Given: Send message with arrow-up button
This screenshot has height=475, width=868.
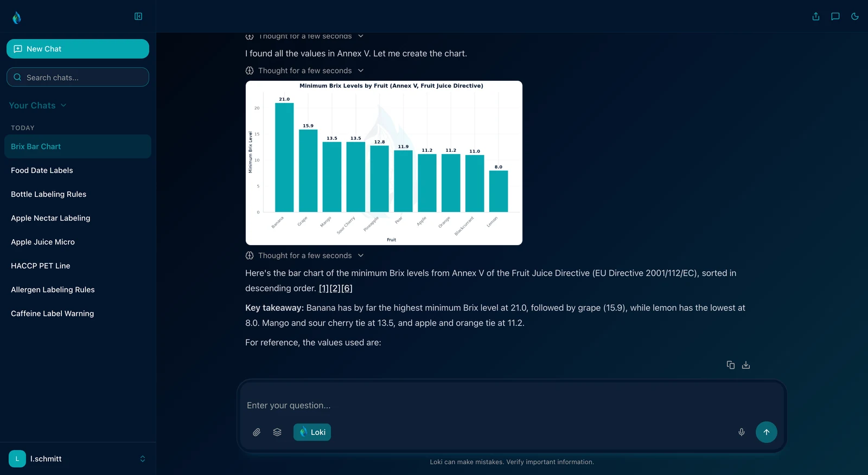Looking at the screenshot, I should point(767,432).
